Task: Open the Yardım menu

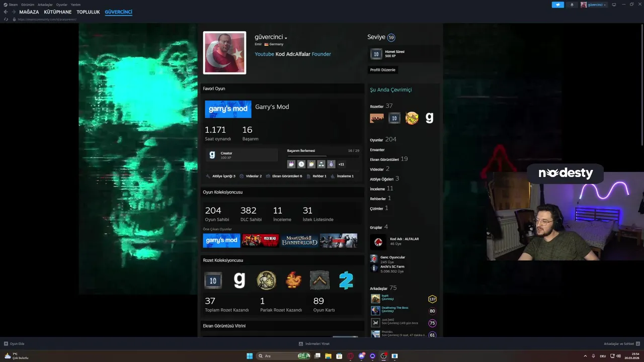Action: click(x=75, y=5)
